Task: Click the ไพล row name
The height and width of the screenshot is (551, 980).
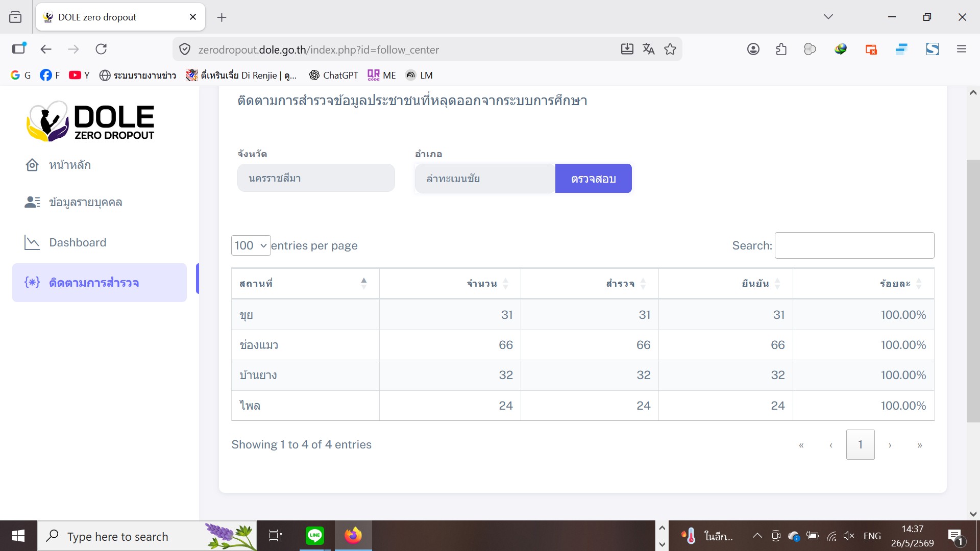Action: coord(250,406)
